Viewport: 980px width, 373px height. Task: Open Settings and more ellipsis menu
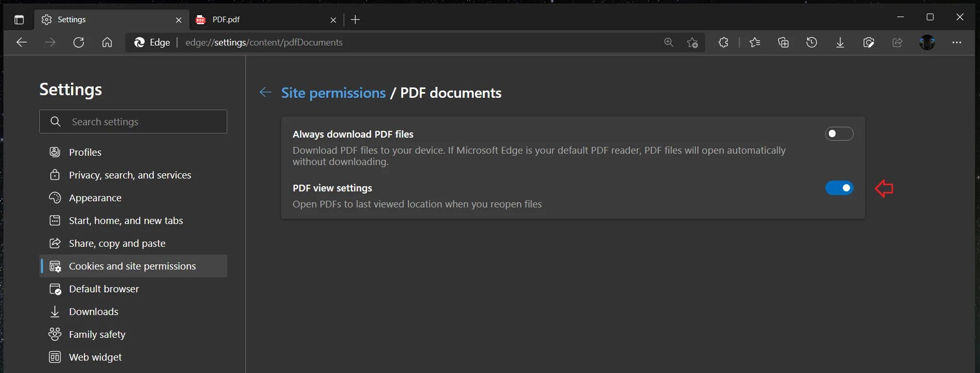[957, 42]
